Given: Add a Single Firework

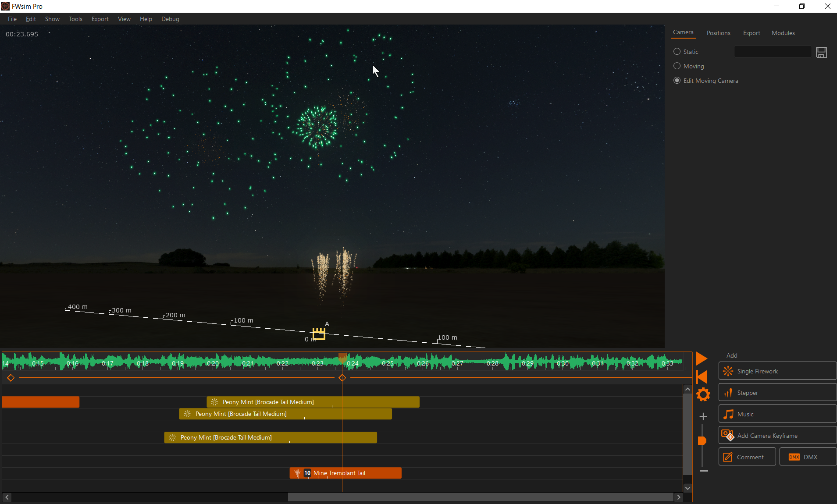Looking at the screenshot, I should (777, 371).
